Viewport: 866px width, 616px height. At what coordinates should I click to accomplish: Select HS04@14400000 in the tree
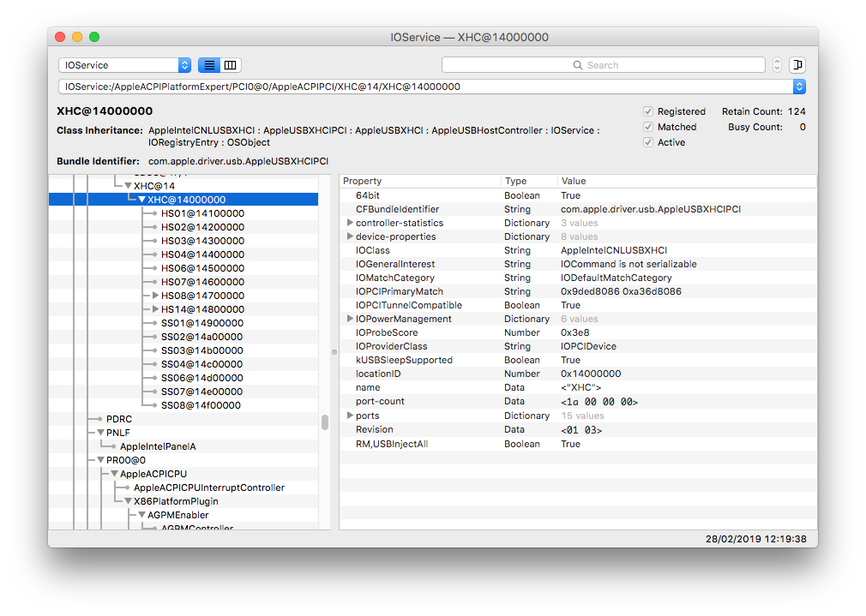pyautogui.click(x=202, y=254)
